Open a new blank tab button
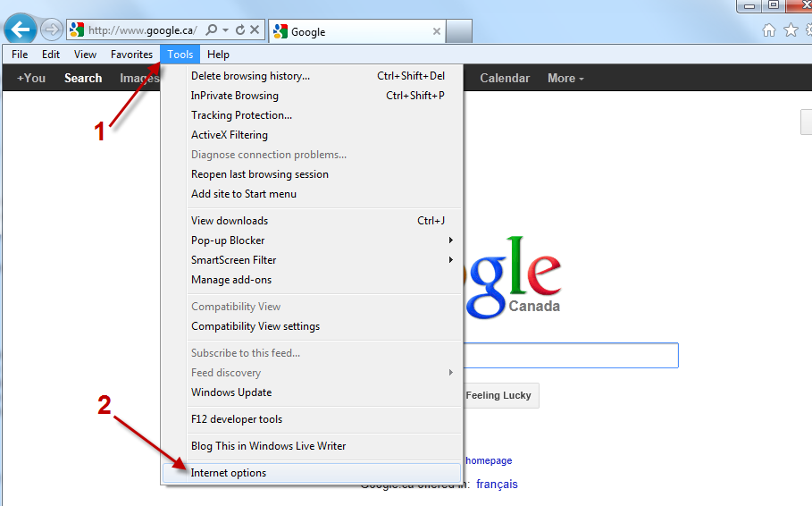Screen dimensions: 812x506 point(459,31)
